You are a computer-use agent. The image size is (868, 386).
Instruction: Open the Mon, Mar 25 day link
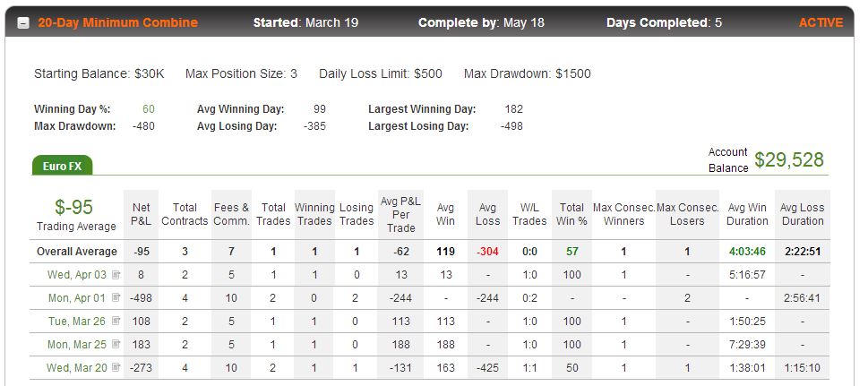[76, 345]
